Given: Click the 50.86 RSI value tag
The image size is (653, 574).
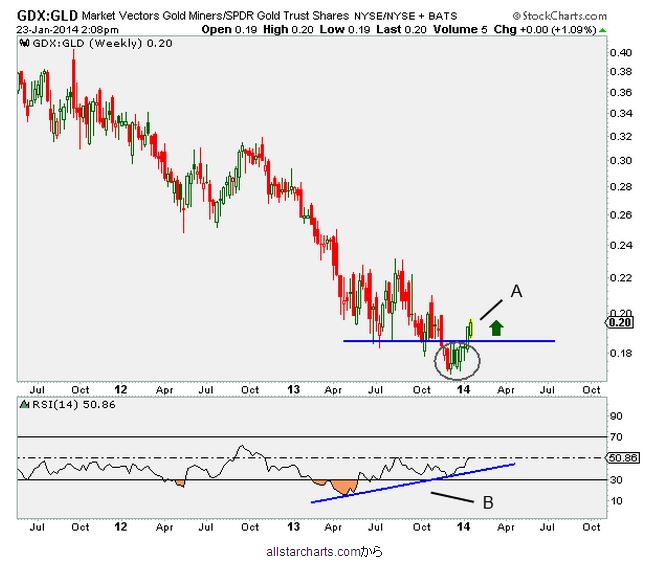Looking at the screenshot, I should tap(623, 458).
